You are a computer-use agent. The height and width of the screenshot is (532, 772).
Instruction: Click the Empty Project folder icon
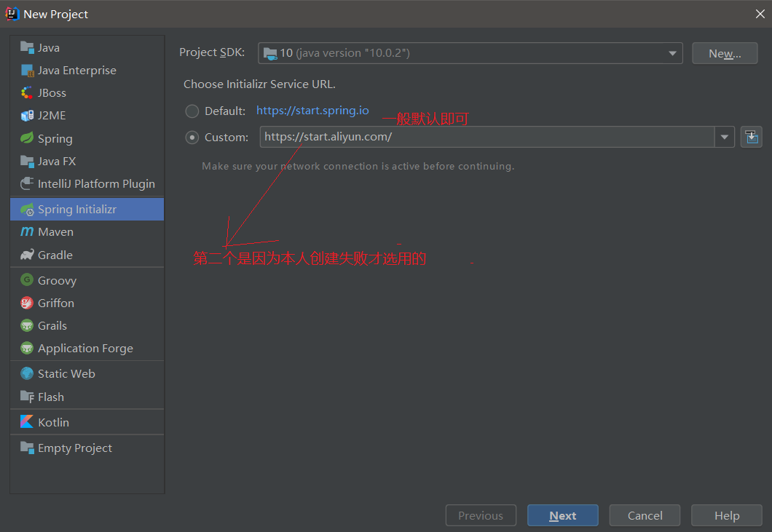pyautogui.click(x=27, y=448)
